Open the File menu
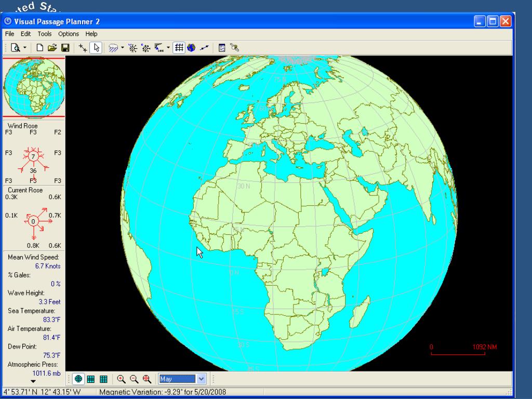This screenshot has height=399, width=532. [9, 34]
